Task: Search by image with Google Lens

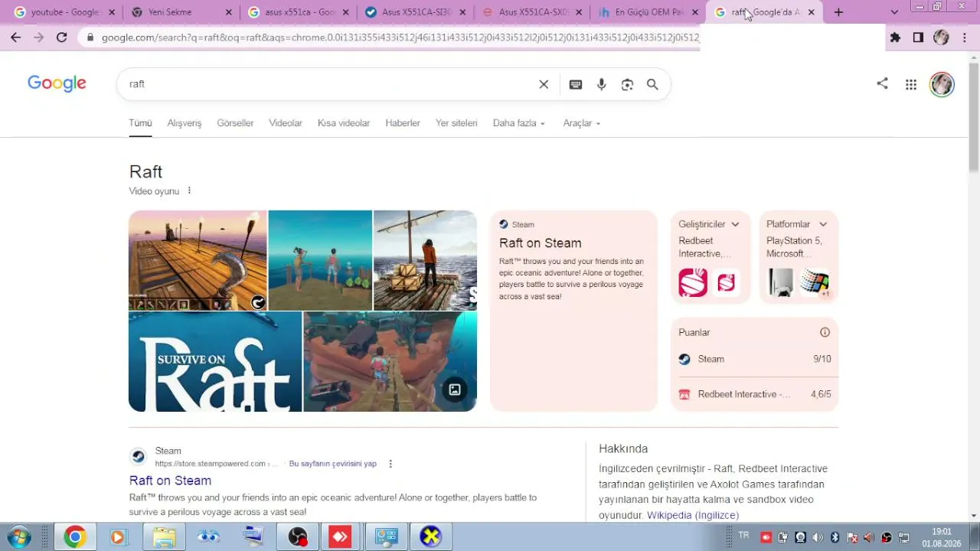Action: (x=627, y=84)
